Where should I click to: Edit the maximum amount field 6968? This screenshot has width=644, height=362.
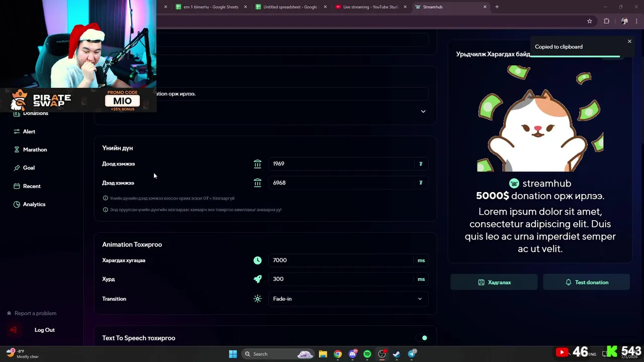coord(348,183)
